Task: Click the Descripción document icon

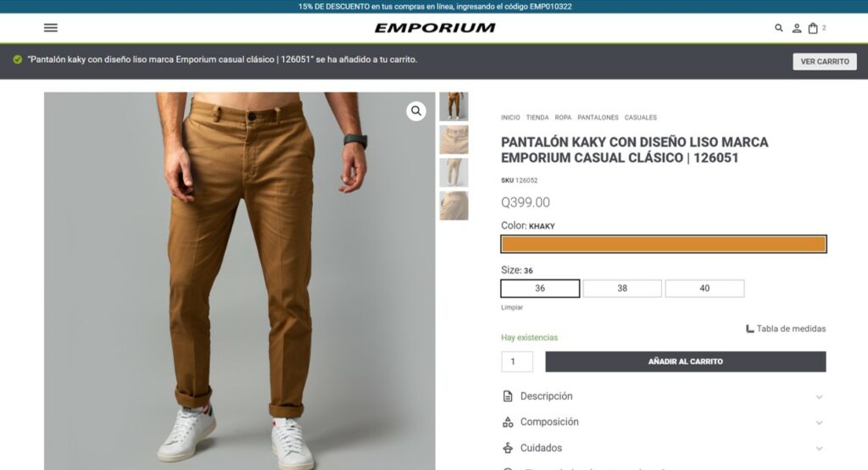Action: coord(508,396)
